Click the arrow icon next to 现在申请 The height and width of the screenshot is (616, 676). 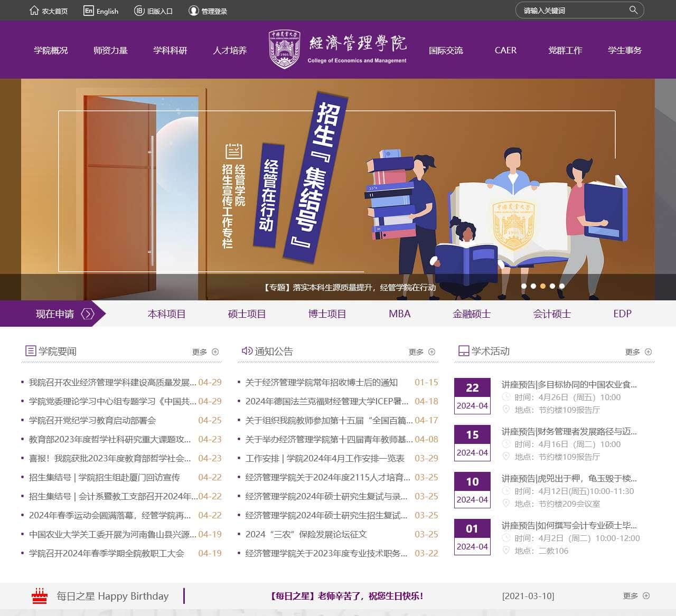(88, 314)
